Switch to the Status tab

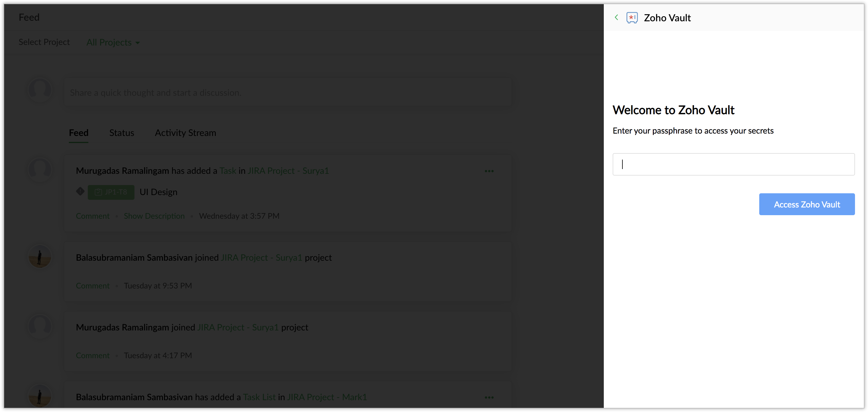122,133
